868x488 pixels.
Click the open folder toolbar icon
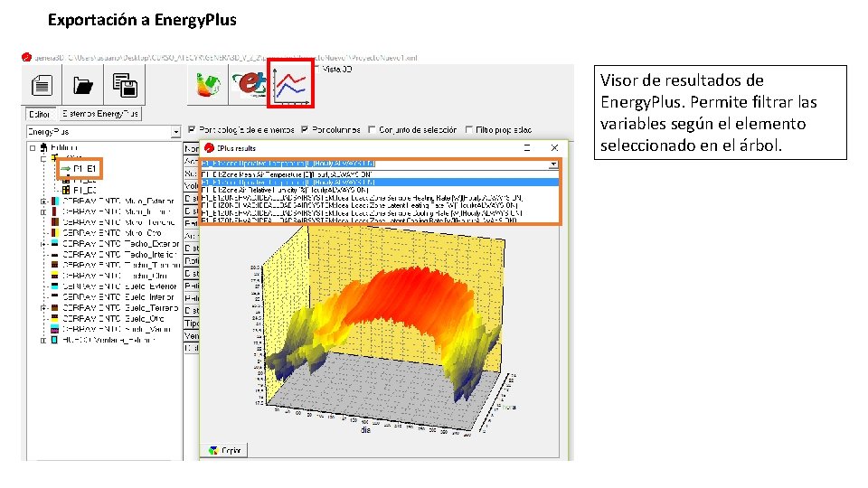pyautogui.click(x=83, y=85)
